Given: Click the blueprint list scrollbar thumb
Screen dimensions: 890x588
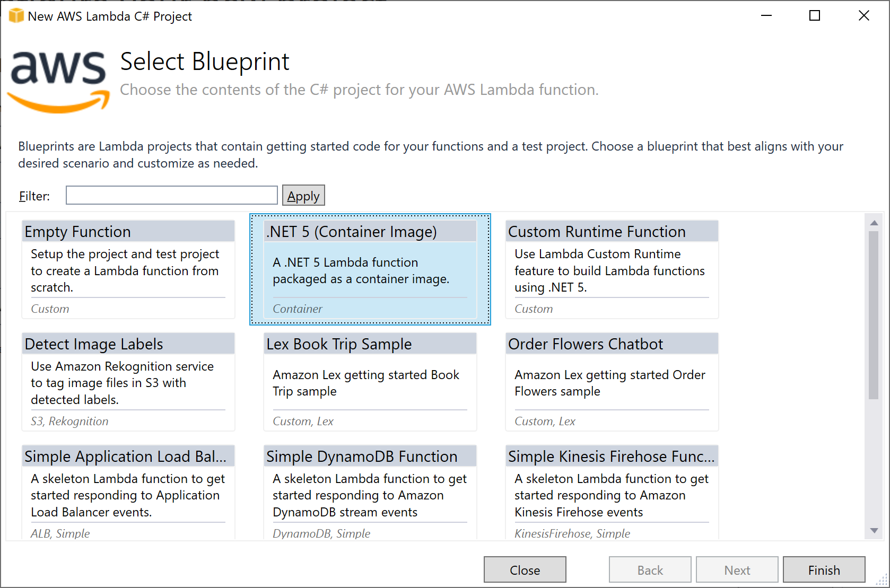Looking at the screenshot, I should pyautogui.click(x=874, y=315).
